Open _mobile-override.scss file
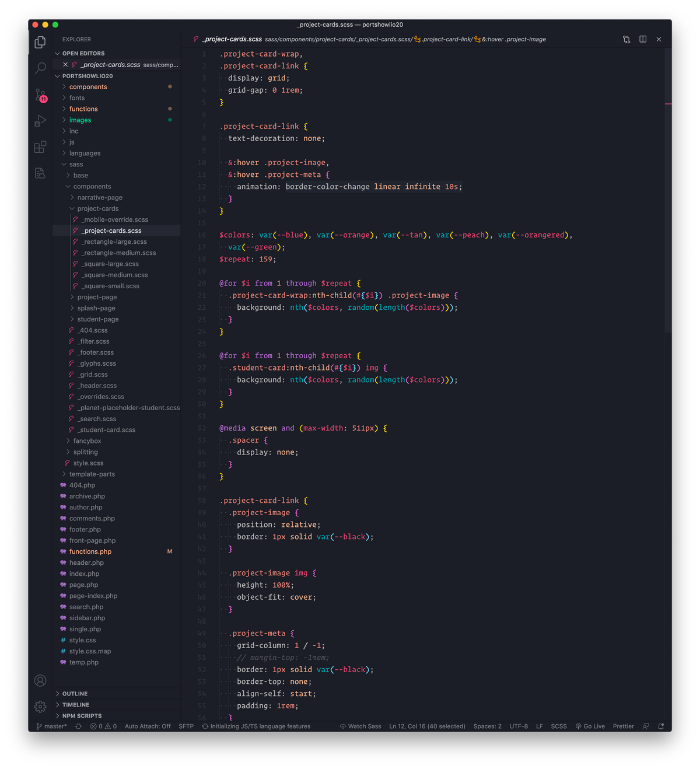This screenshot has height=769, width=700. coord(117,220)
